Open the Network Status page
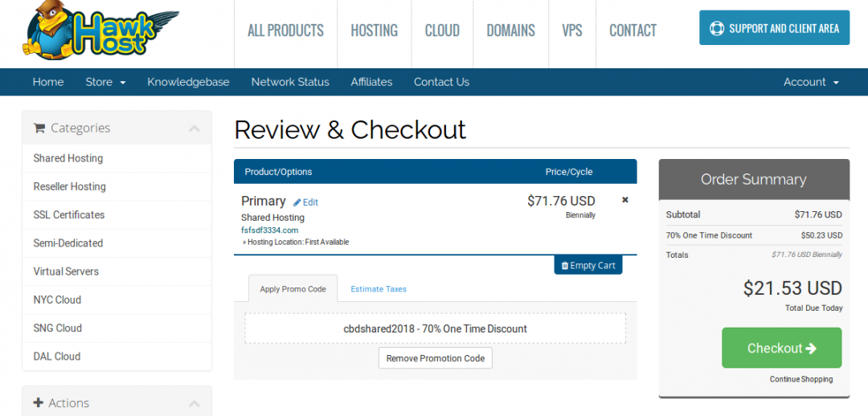Viewport: 868px width, 416px height. pos(290,82)
